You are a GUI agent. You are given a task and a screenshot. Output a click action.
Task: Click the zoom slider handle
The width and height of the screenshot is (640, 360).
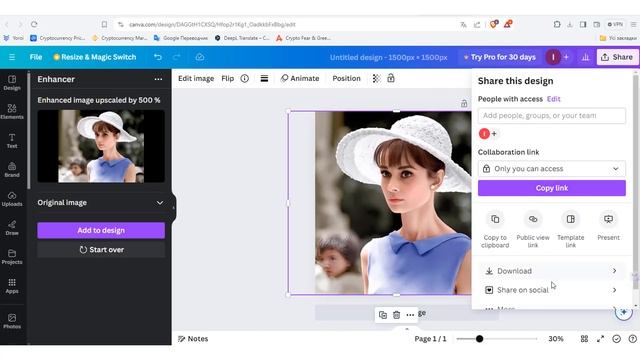[x=480, y=339]
